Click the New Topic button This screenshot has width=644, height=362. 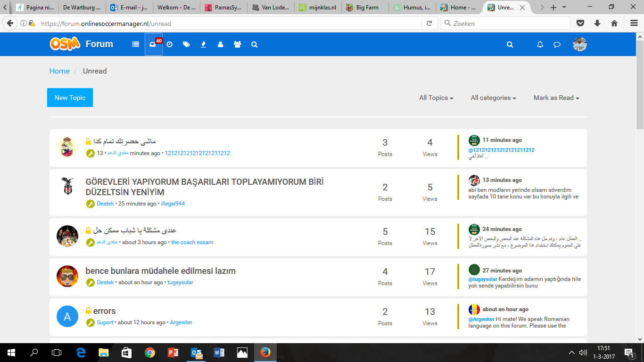(70, 98)
